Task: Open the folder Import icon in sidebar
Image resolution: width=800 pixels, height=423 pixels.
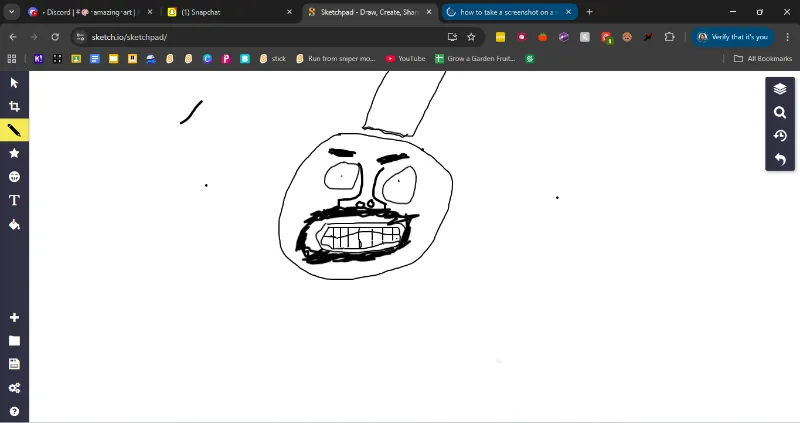Action: point(14,341)
